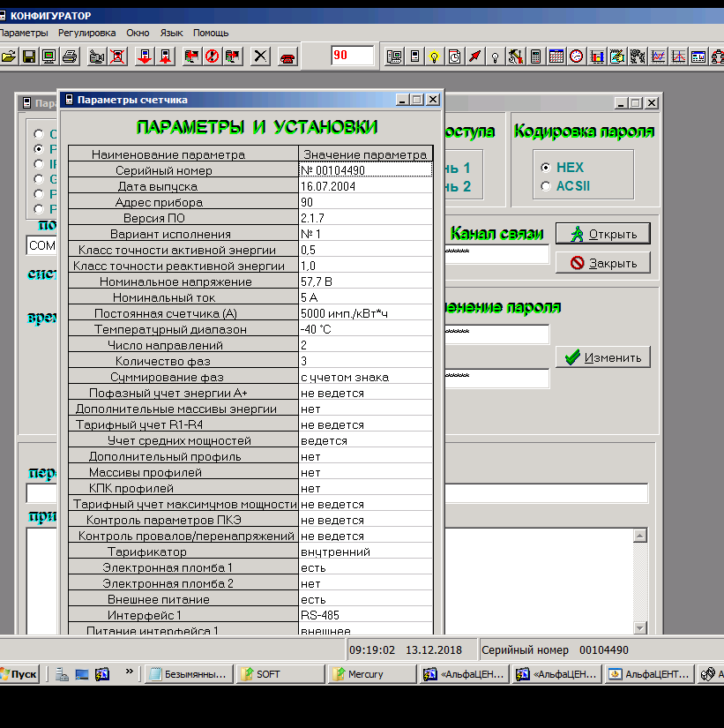Screen dimensions: 724x728
Task: Click the document with clock icon
Action: 454,56
